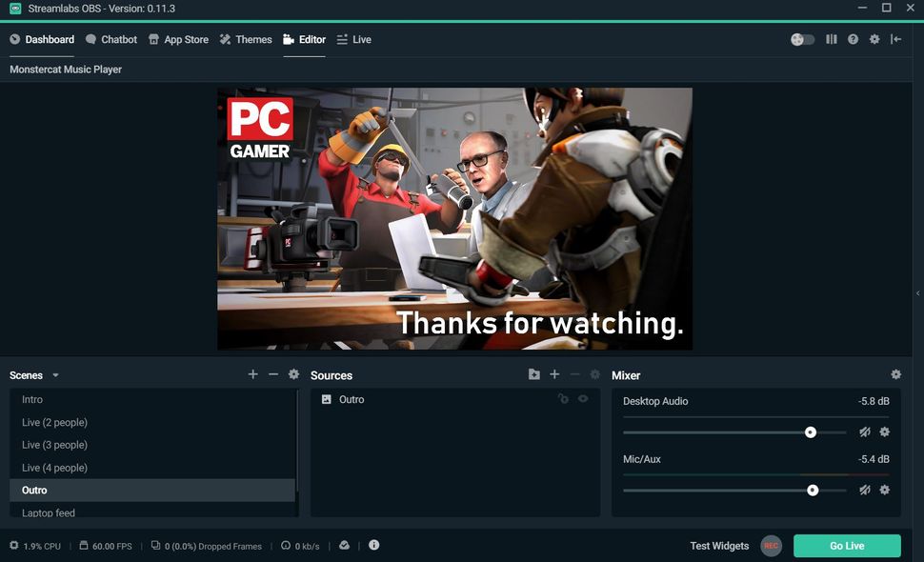The image size is (924, 562).
Task: Open the Monstercat Music Player settings gear
Action: pos(874,39)
